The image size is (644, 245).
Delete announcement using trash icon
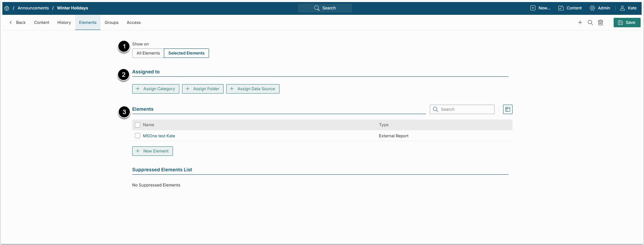tap(601, 23)
